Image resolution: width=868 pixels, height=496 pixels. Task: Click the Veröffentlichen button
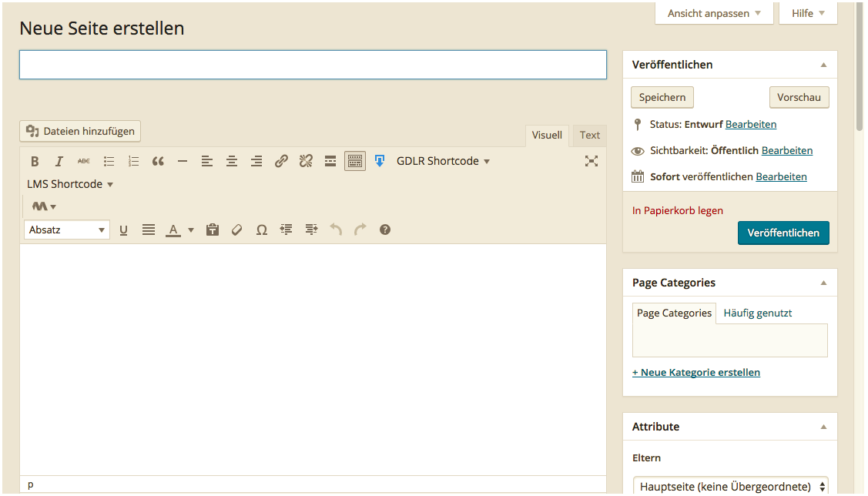pos(783,233)
